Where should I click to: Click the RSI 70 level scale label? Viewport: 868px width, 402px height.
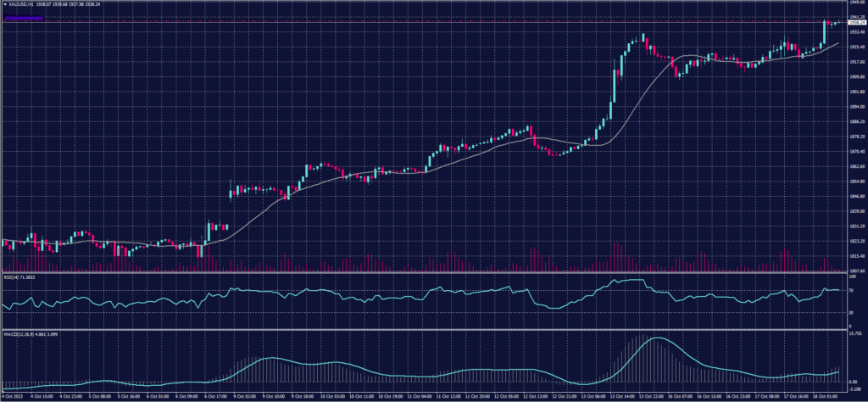tap(849, 290)
